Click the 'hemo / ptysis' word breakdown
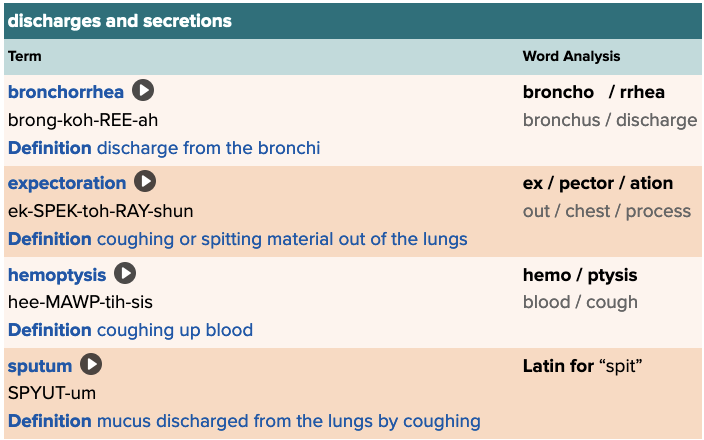 pos(579,274)
